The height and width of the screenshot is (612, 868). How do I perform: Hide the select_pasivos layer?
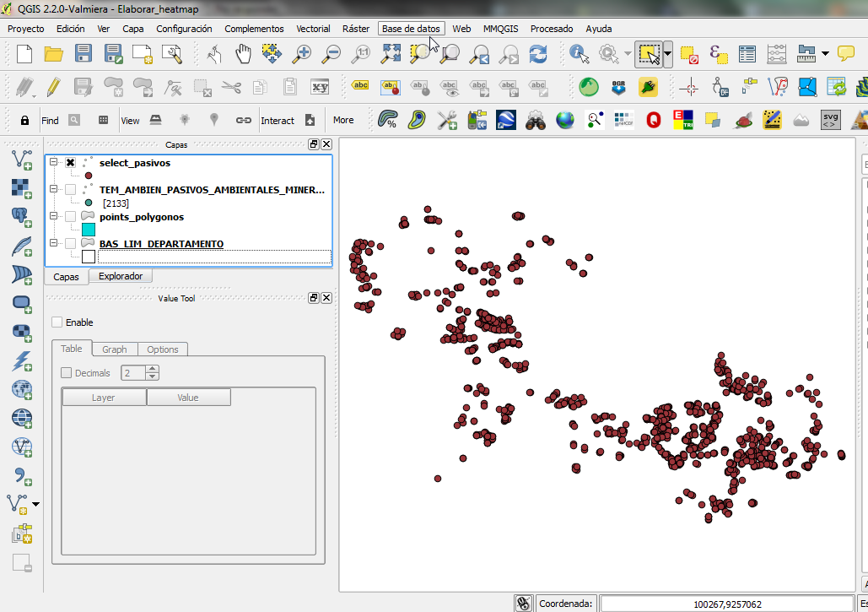[70, 162]
